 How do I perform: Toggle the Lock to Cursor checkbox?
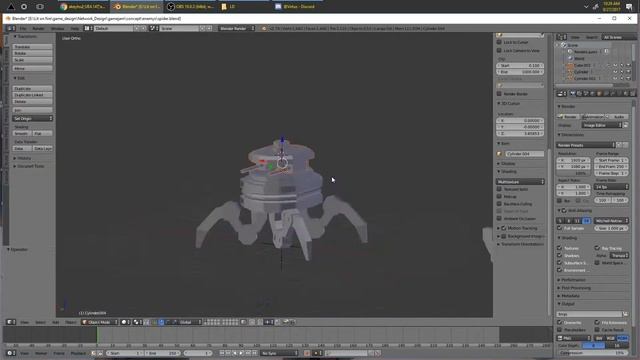[499, 42]
